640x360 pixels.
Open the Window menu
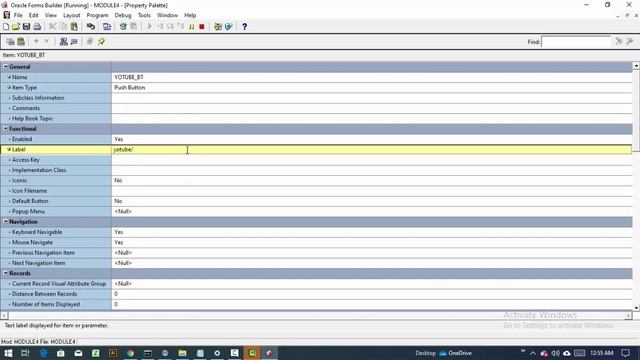[167, 15]
